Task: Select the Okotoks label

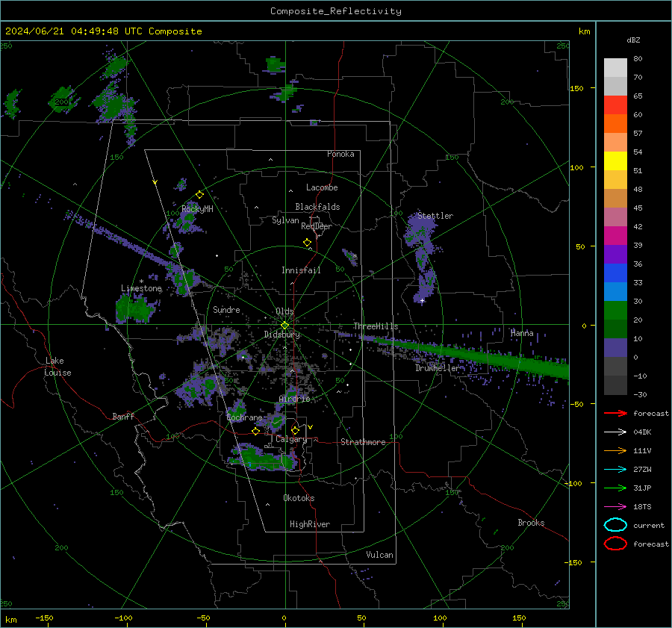Action: (x=299, y=497)
